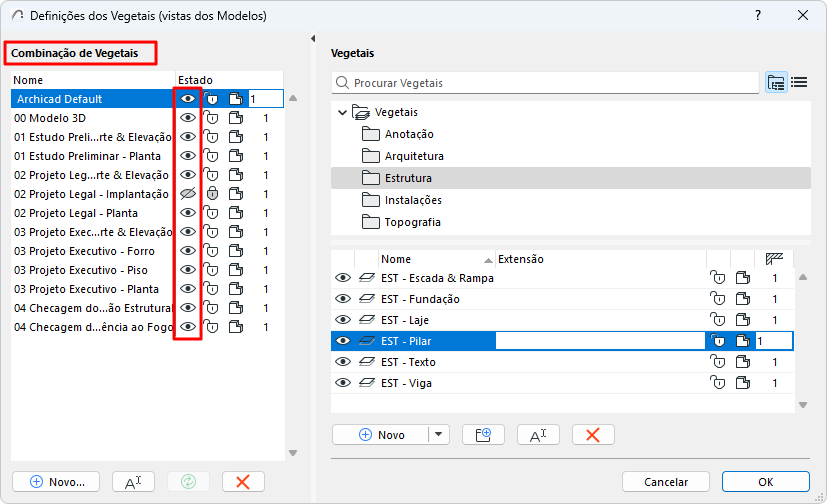Toggle visibility of 00 Modelo 3D combination
The height and width of the screenshot is (504, 827).
click(187, 118)
